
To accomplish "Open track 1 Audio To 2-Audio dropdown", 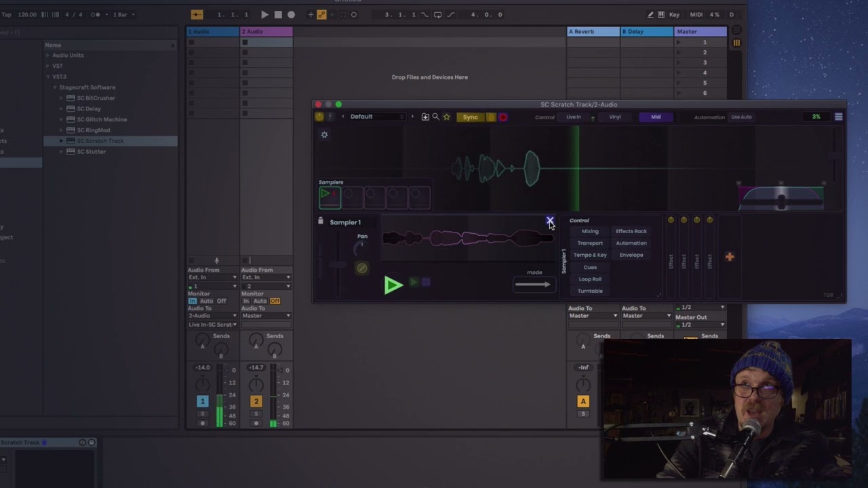I will 212,316.
